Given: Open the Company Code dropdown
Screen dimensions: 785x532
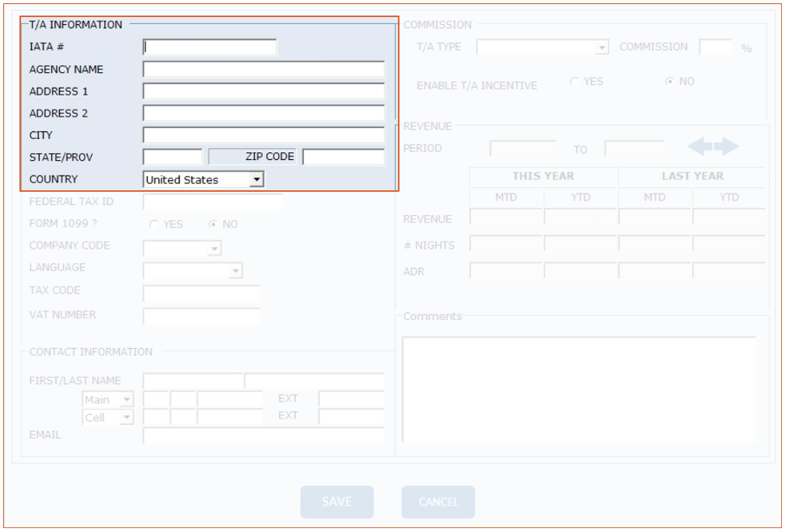Looking at the screenshot, I should click(x=214, y=249).
